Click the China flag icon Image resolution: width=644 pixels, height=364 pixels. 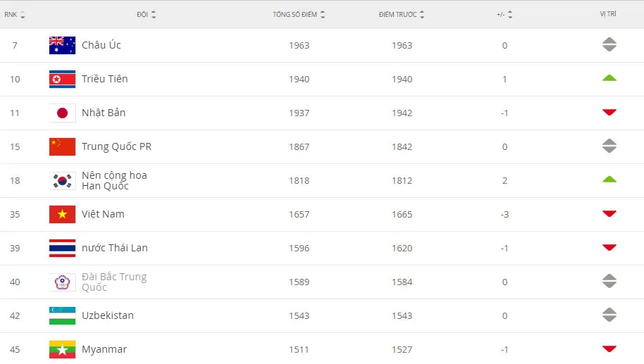tap(63, 146)
